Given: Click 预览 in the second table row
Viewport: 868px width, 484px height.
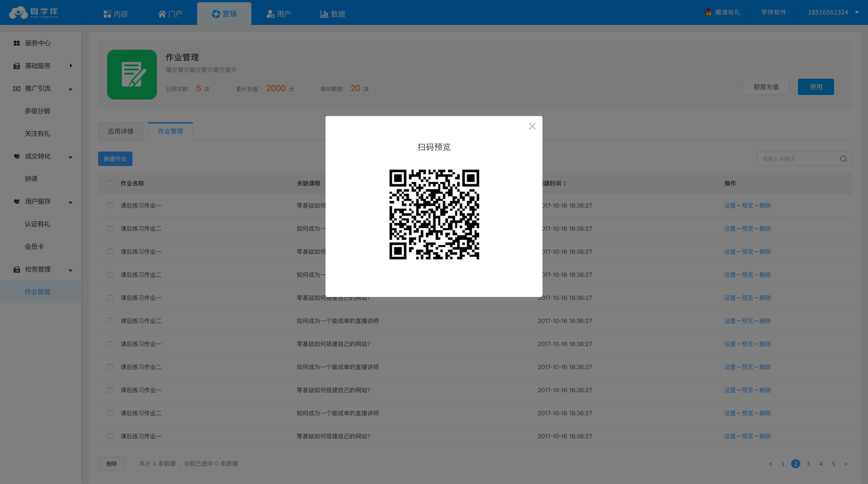Looking at the screenshot, I should (x=747, y=228).
